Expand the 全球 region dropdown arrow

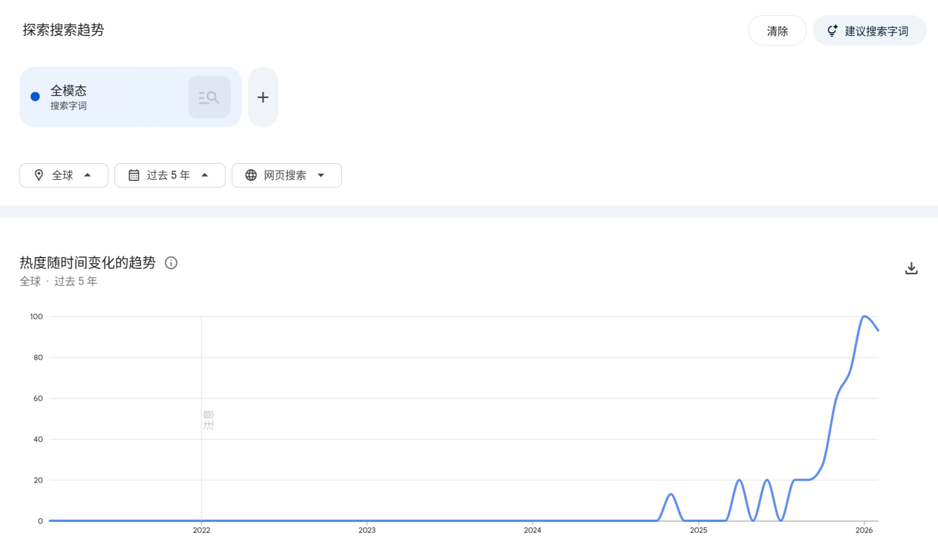87,175
